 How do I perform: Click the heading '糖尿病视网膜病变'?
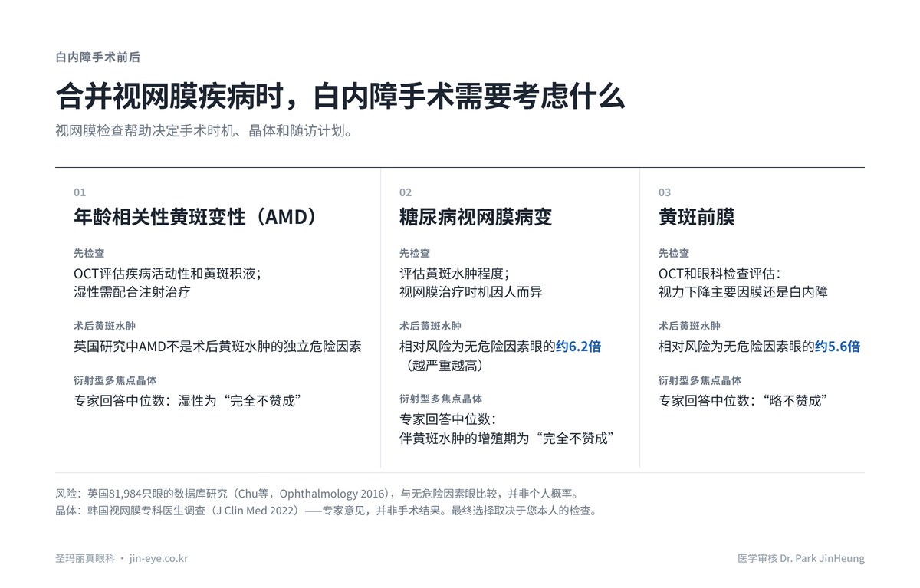pos(475,217)
